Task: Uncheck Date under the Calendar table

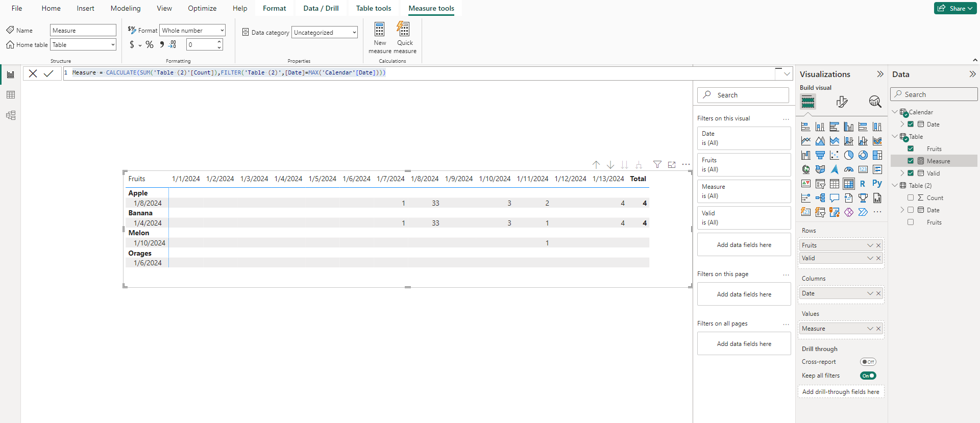Action: (911, 124)
